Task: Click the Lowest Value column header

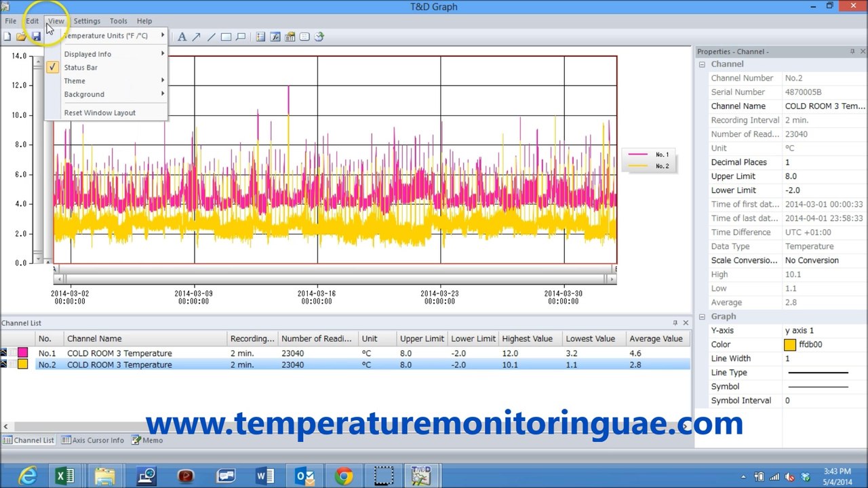Action: (593, 338)
